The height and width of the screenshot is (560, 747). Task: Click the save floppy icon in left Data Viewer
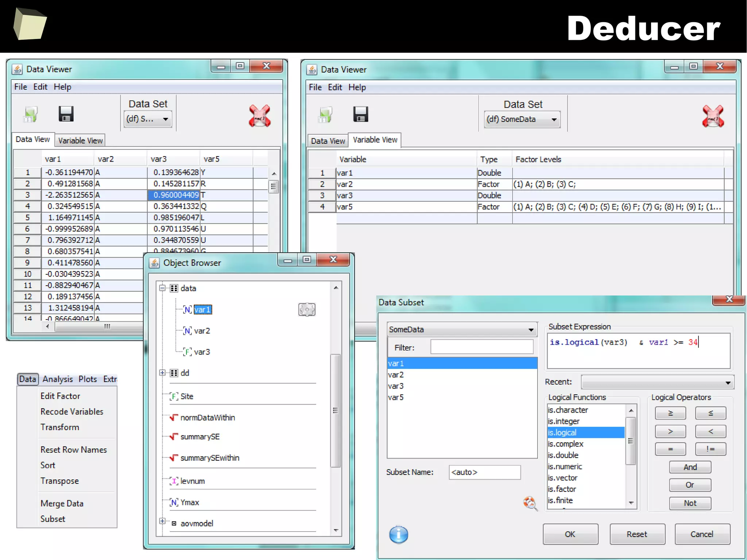pos(66,114)
